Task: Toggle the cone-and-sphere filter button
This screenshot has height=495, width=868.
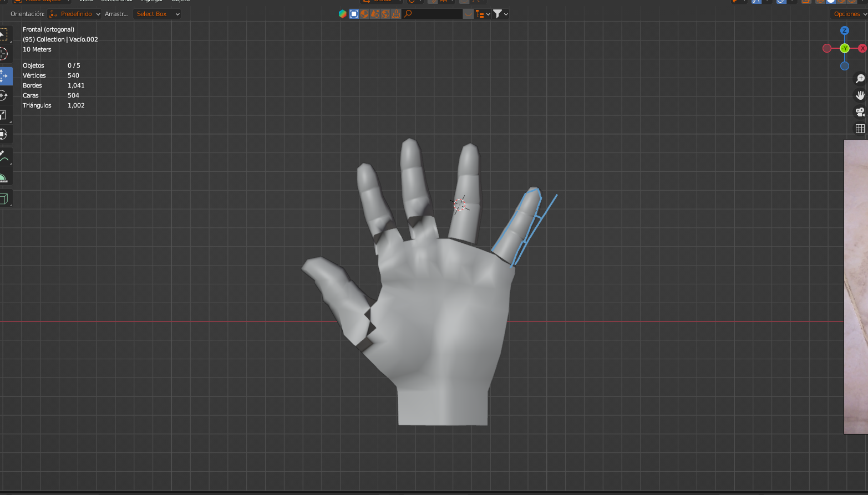Action: tap(375, 14)
